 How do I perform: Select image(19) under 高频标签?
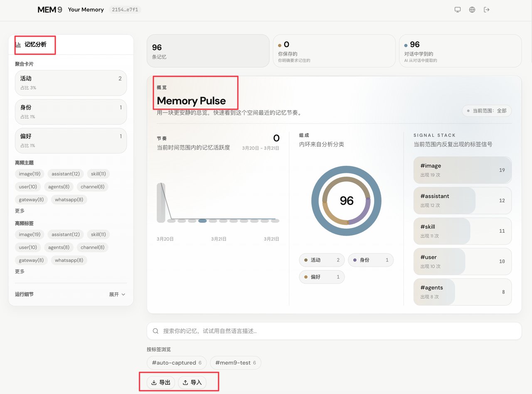(30, 234)
